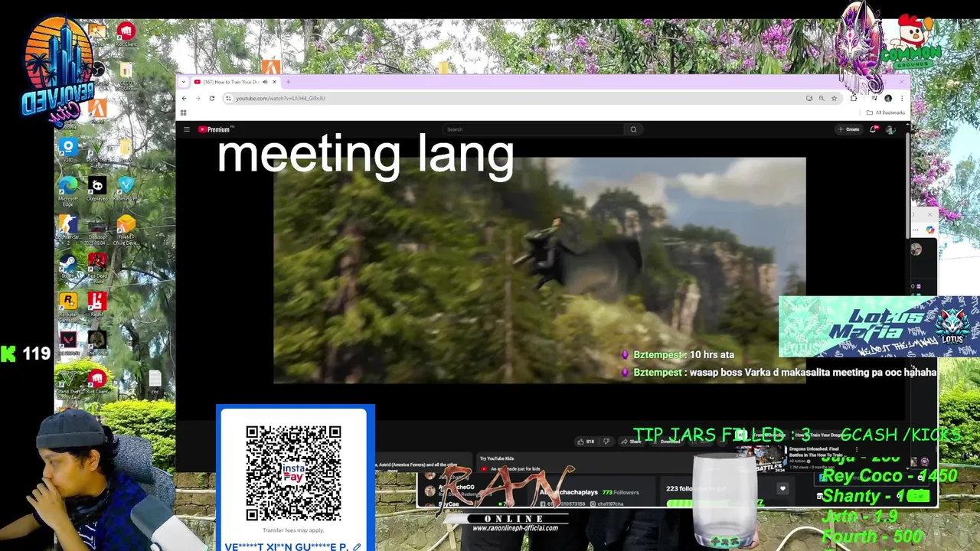Open the Chrome profile avatar
Screen dimensions: 980x551
coord(888,98)
